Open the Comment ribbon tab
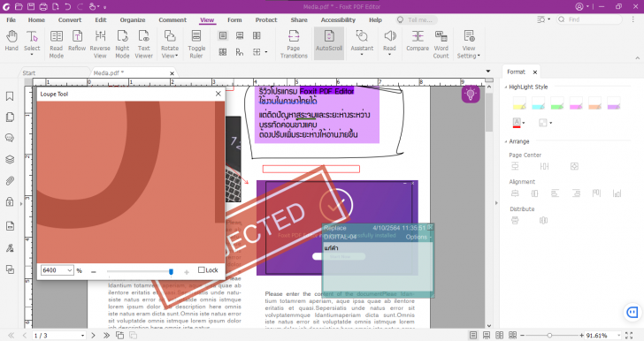The width and height of the screenshot is (644, 341). click(x=172, y=19)
